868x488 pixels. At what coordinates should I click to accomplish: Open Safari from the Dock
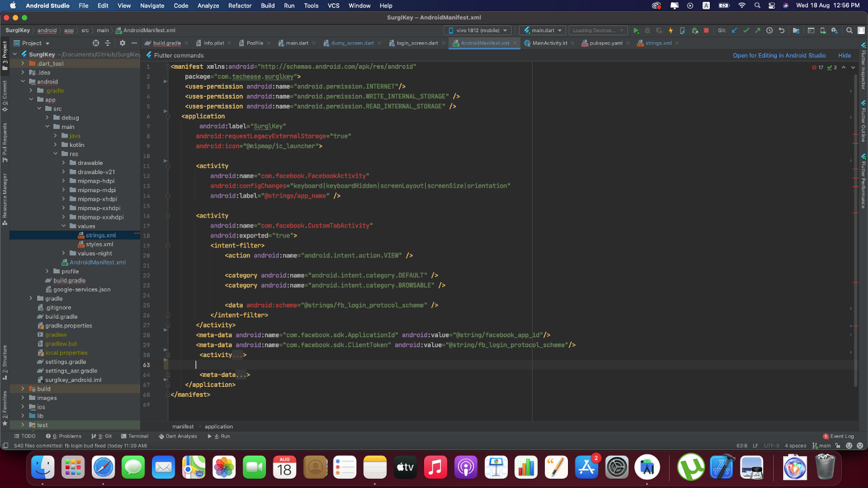104,467
